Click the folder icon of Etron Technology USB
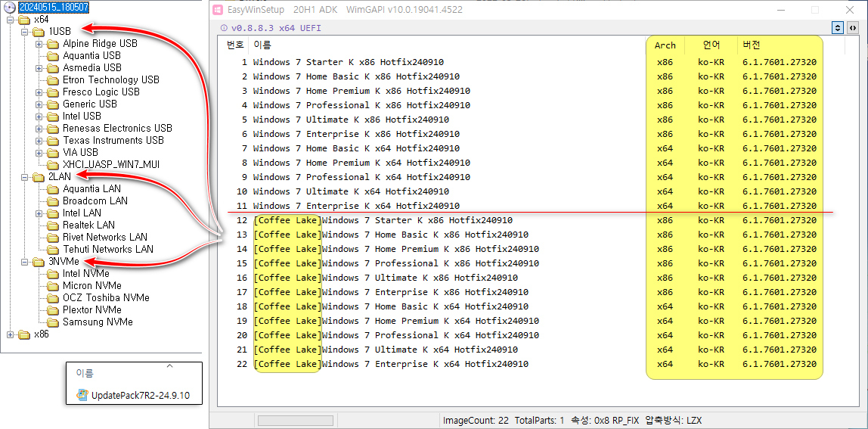The height and width of the screenshot is (429, 868). (x=53, y=80)
